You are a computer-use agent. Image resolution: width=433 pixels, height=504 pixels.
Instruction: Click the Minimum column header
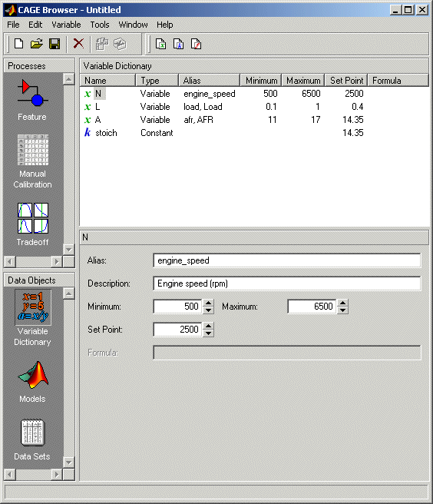[261, 81]
